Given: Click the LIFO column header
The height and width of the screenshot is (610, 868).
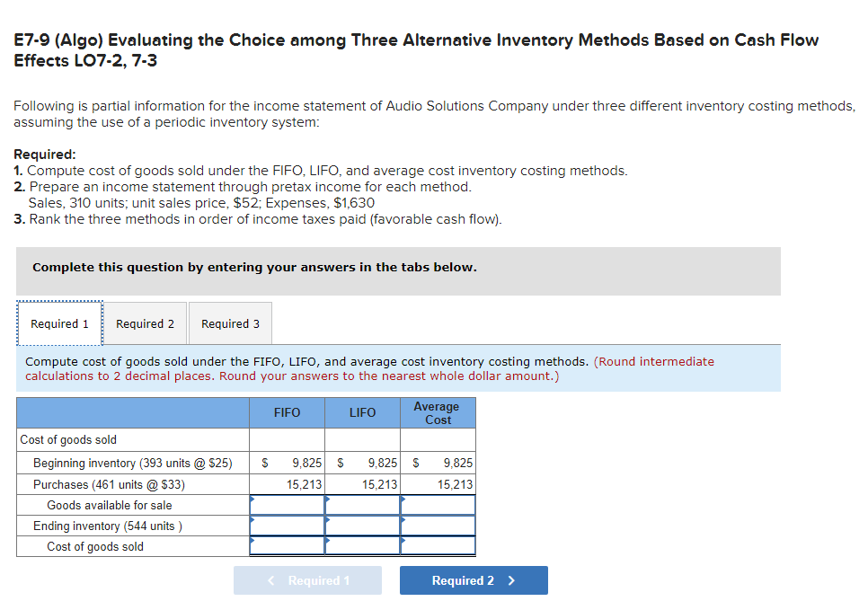Looking at the screenshot, I should 362,412.
